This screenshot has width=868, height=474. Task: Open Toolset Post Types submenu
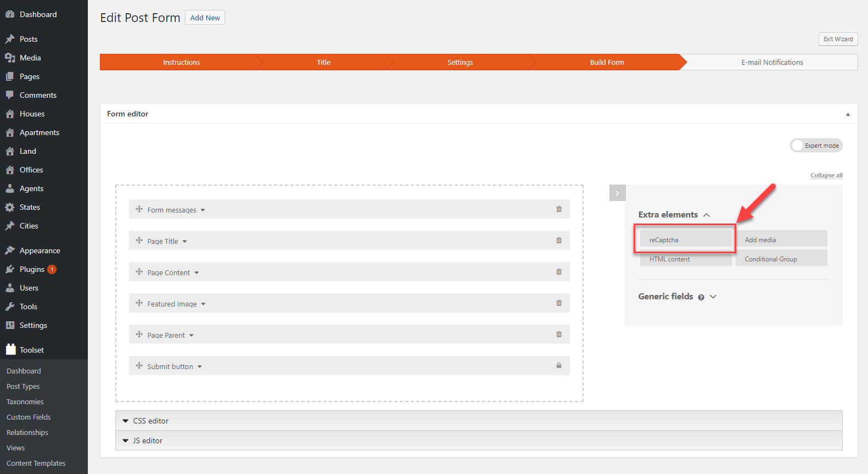(23, 386)
